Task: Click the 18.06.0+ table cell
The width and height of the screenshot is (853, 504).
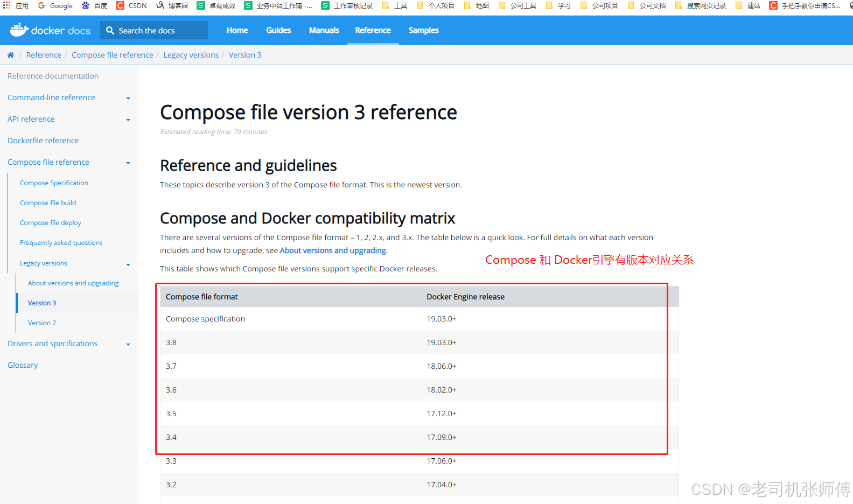Action: 442,366
